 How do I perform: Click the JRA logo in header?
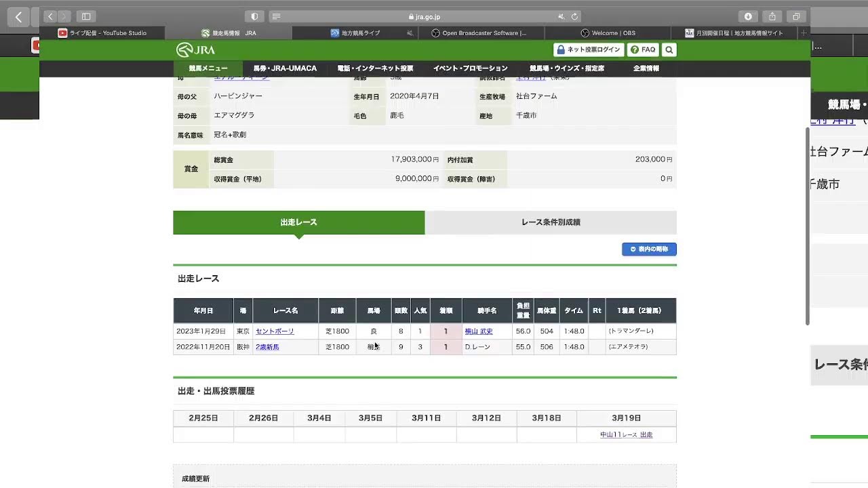[195, 49]
